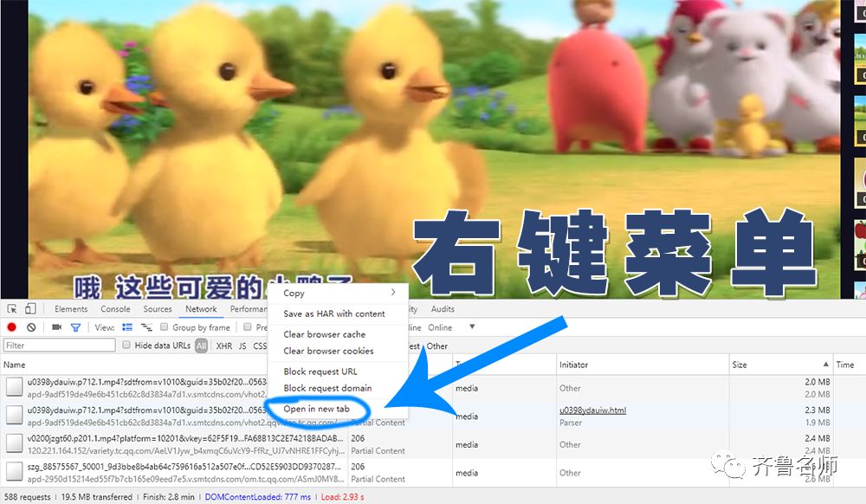Viewport: 866px width, 504px height.
Task: Sort by the Initiator column header
Action: click(573, 365)
